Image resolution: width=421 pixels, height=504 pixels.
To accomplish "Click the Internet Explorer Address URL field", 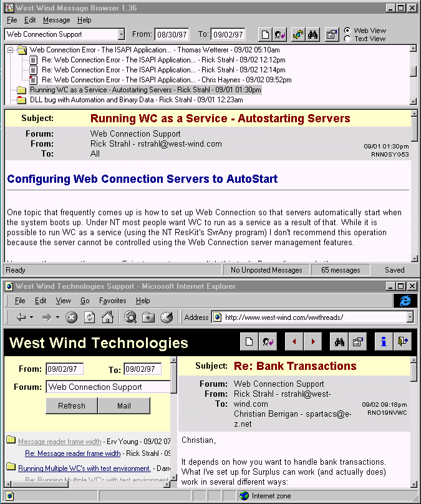I will 310,317.
